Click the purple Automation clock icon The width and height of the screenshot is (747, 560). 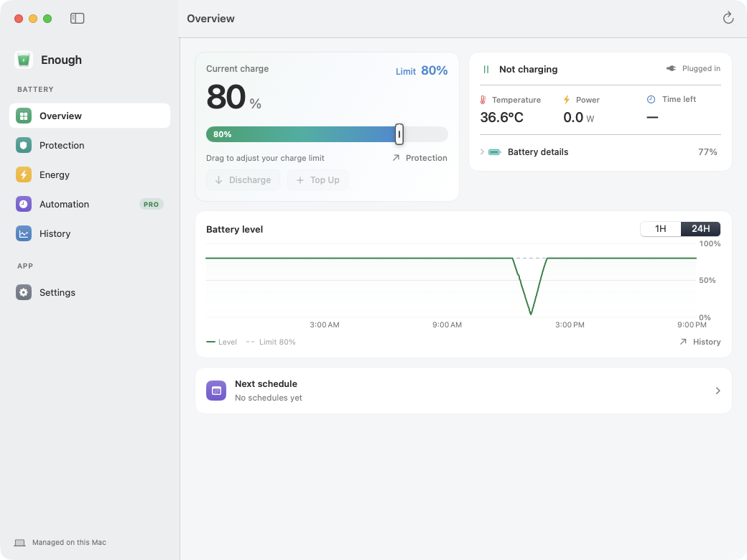pyautogui.click(x=23, y=205)
